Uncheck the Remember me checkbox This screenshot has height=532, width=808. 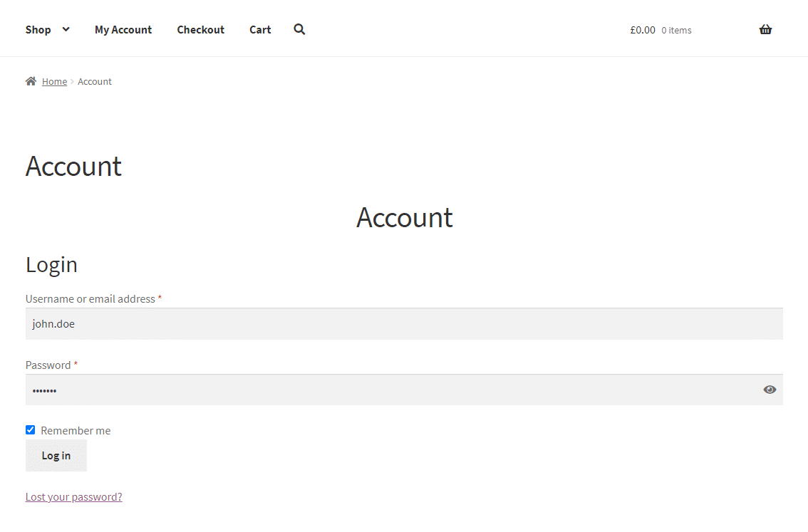[x=30, y=430]
